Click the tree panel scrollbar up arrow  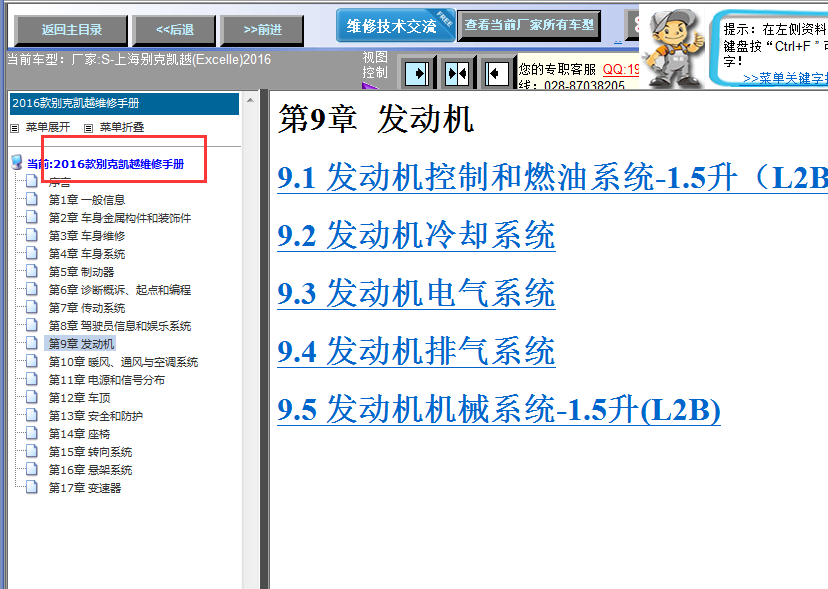[x=250, y=100]
